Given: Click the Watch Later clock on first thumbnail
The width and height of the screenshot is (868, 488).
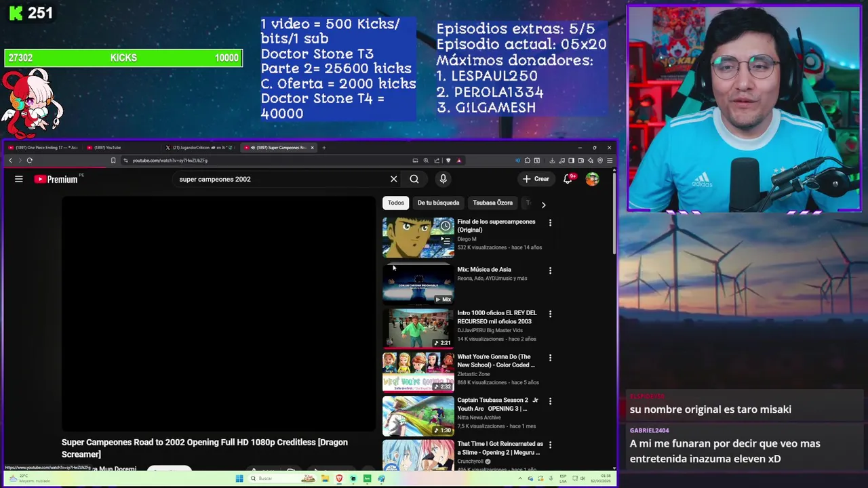Looking at the screenshot, I should (x=446, y=226).
